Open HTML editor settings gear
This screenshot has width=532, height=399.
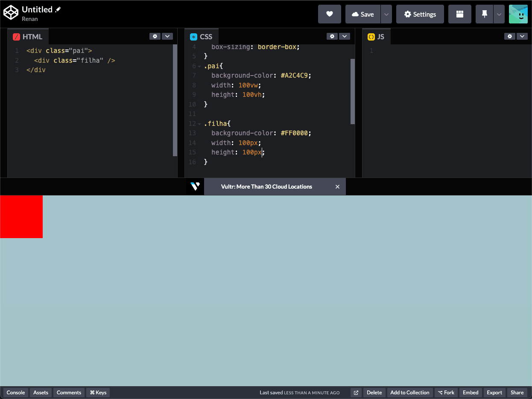pos(155,36)
